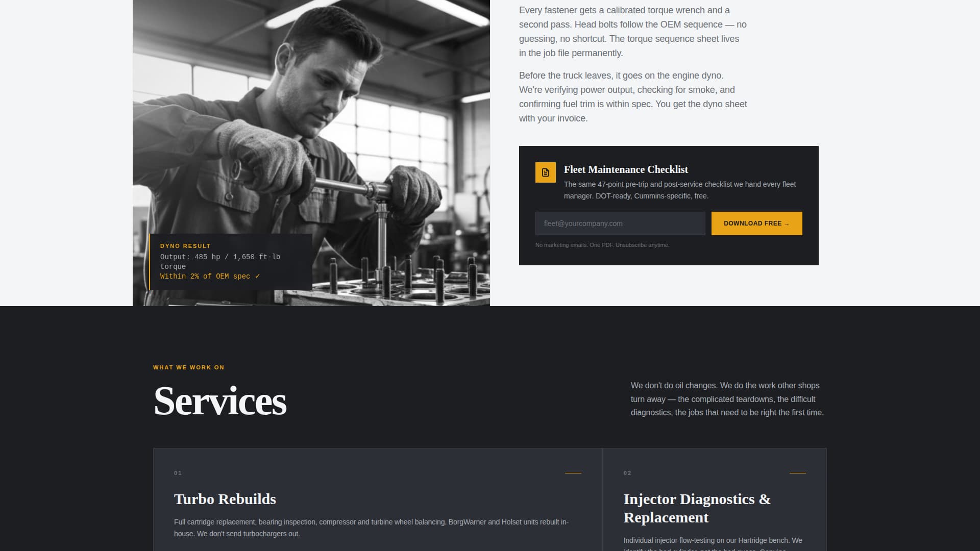Click the fleet@yourcompany.com email input field
This screenshot has height=551, width=980.
point(620,223)
